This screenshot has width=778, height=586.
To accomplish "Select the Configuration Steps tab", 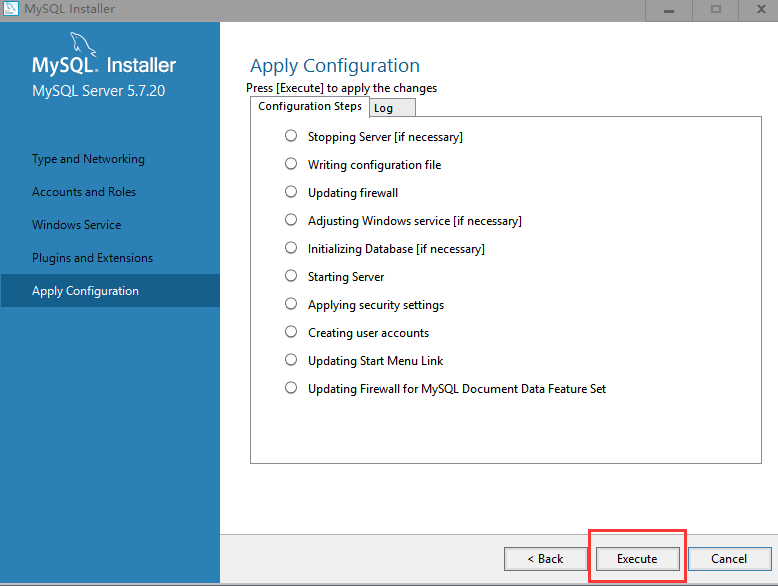I will click(310, 106).
